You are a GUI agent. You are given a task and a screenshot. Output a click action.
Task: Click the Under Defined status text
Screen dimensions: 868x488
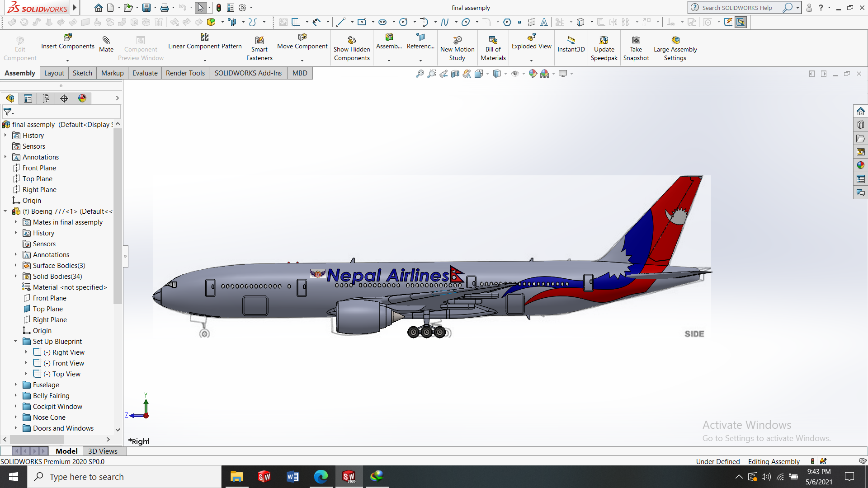pos(718,461)
